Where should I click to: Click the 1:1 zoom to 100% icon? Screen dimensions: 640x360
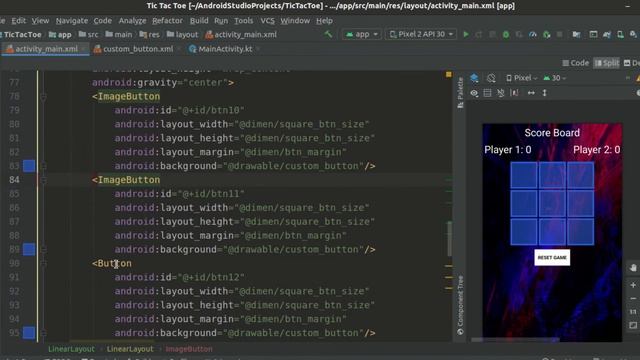(633, 312)
